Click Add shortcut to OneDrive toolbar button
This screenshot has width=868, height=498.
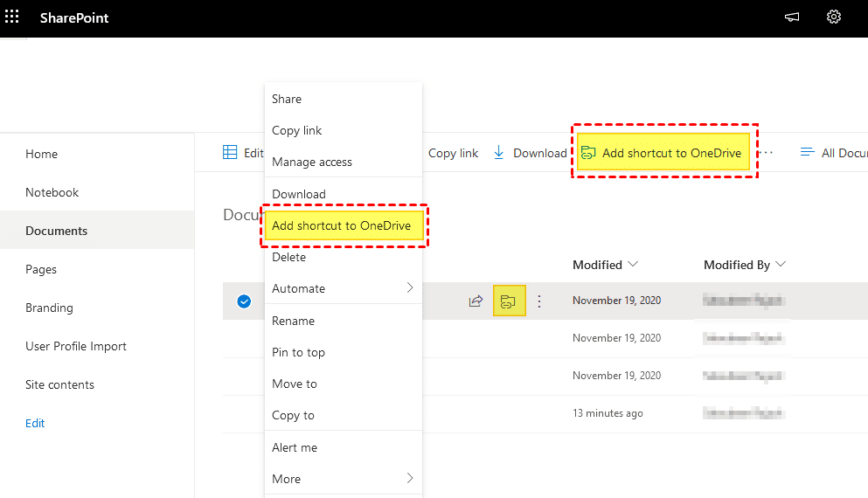click(x=662, y=153)
